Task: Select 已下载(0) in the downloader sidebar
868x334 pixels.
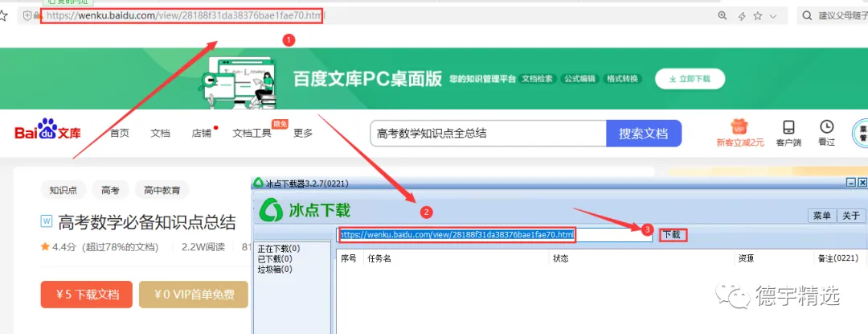Action: 275,258
